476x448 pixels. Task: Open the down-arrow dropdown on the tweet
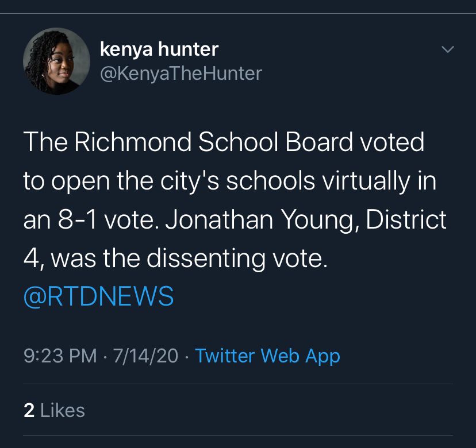[447, 50]
